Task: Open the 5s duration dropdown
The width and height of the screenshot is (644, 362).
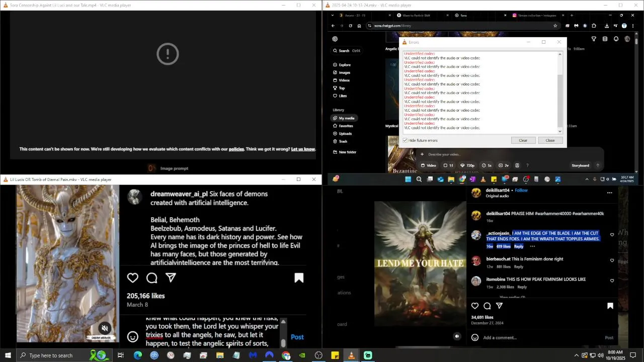Action: pos(487,165)
